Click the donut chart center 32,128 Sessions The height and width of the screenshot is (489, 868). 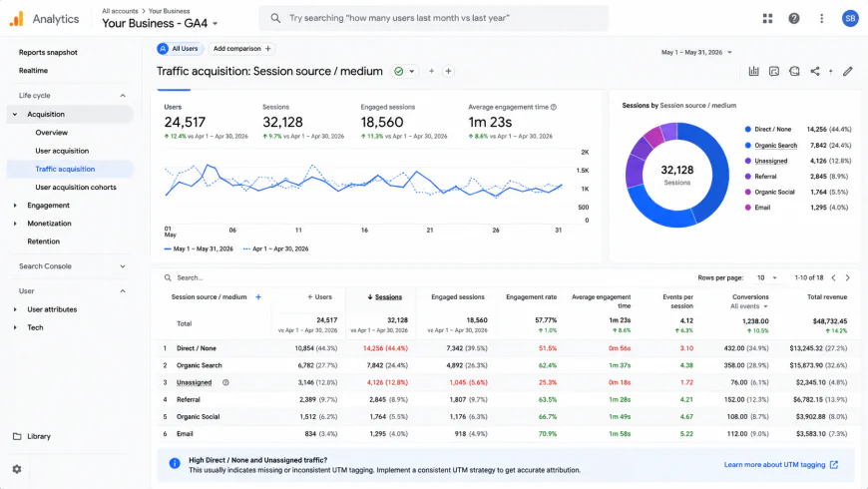pos(677,175)
